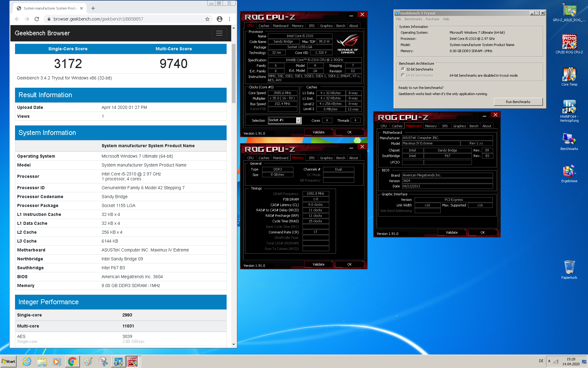Switch to Mainboard tab in top CPU-Z
Image resolution: width=588 pixels, height=368 pixels.
281,26
